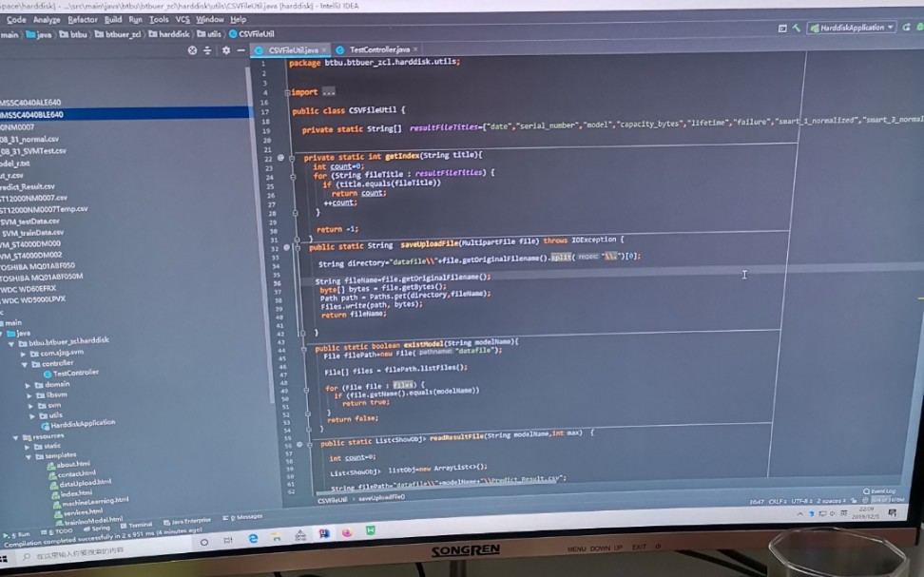924x577 pixels.
Task: Collapse the controller folder
Action: [x=25, y=365]
